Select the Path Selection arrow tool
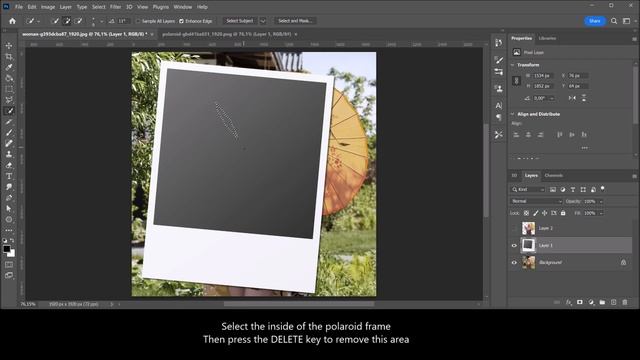This screenshot has height=360, width=640. point(9,208)
